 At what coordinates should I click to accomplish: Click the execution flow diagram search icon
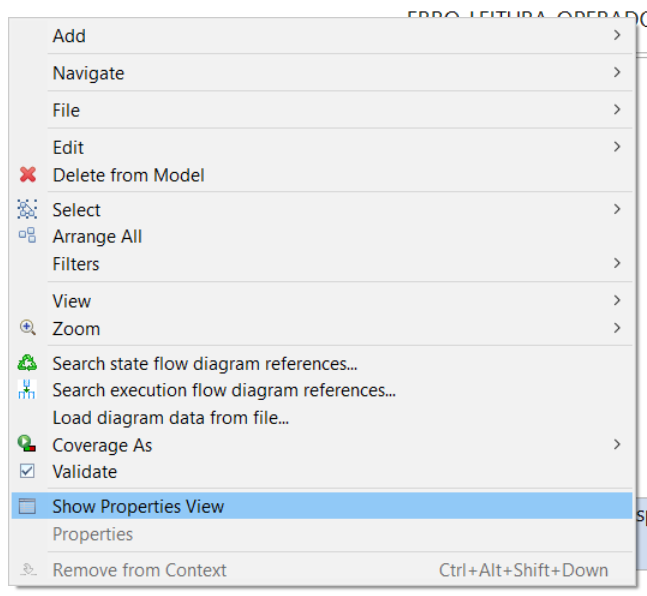coord(28,391)
